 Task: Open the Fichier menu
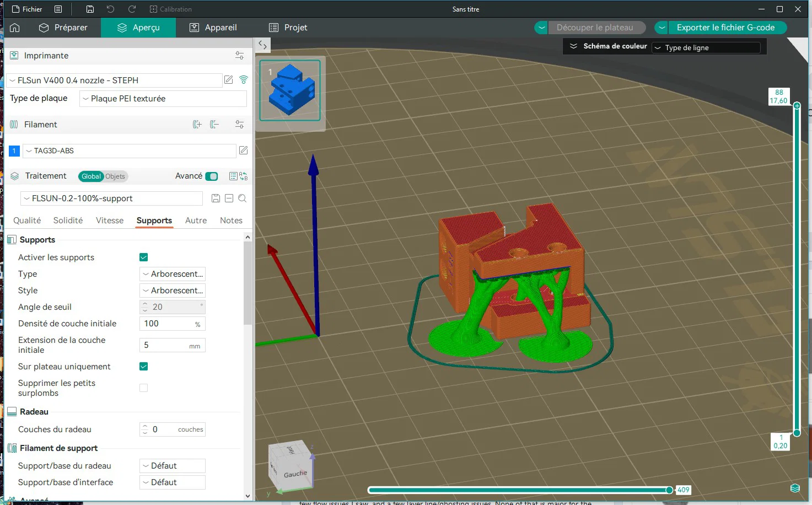27,9
